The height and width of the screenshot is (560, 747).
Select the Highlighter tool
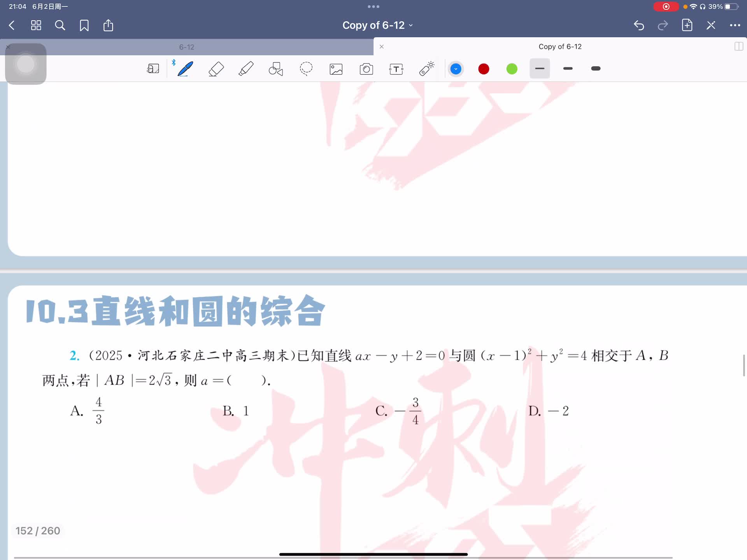coord(246,69)
